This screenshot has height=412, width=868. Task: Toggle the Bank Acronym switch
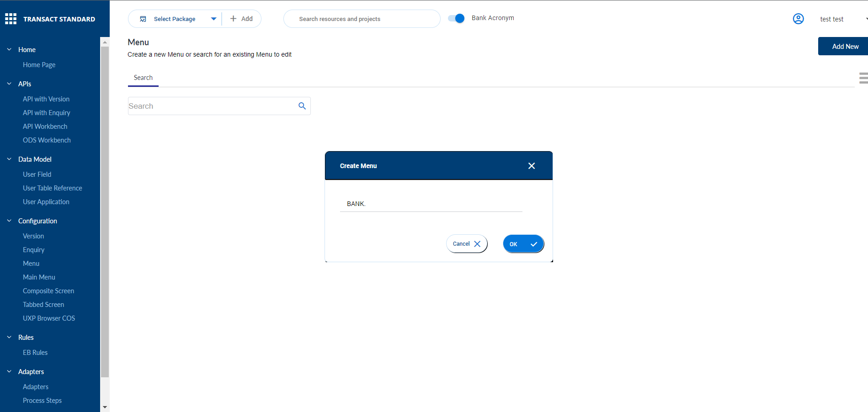[x=456, y=18]
